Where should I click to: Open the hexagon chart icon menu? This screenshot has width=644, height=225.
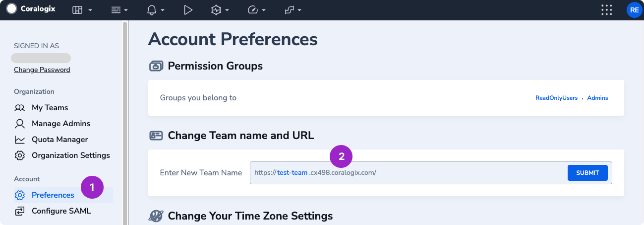pos(216,9)
